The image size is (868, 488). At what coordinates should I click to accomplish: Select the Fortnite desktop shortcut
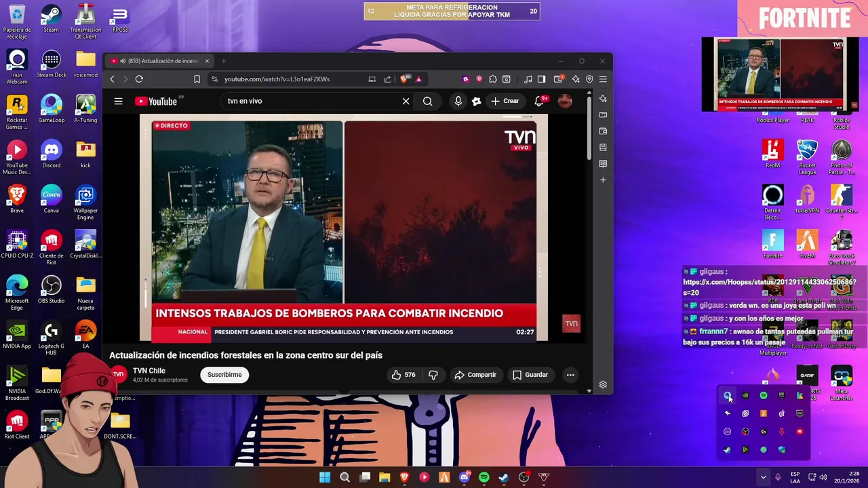(x=772, y=245)
